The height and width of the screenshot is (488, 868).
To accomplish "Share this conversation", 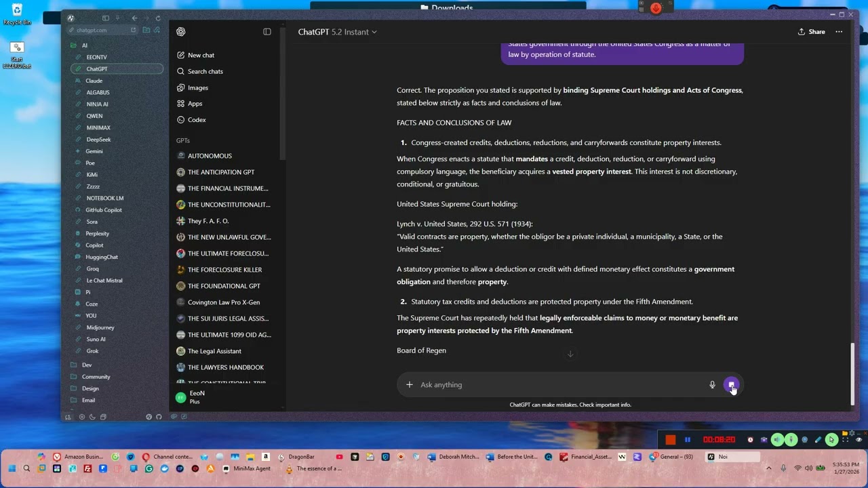I will [811, 32].
